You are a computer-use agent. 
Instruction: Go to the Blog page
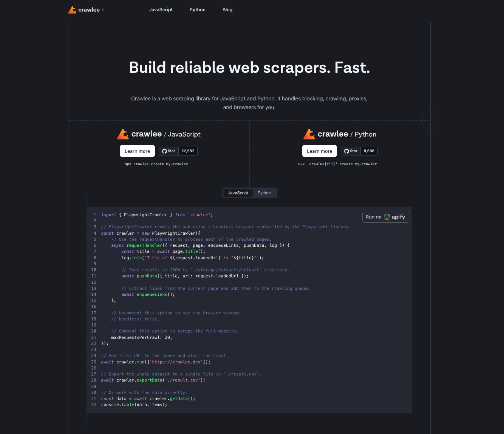tap(227, 10)
